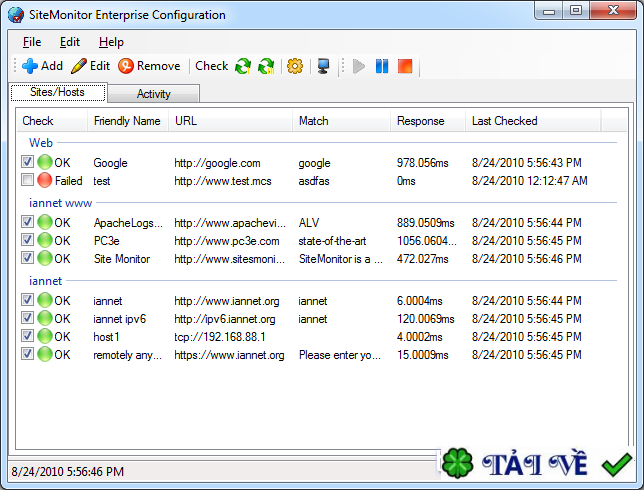The height and width of the screenshot is (490, 644).
Task: Sort by the Response column header
Action: (428, 121)
